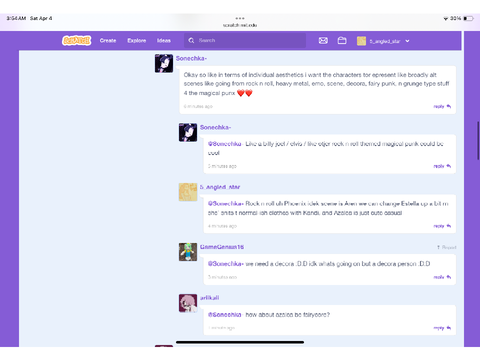Click GameGenaun16's avatar thumbnail
Image resolution: width=480 pixels, height=360 pixels.
click(188, 252)
